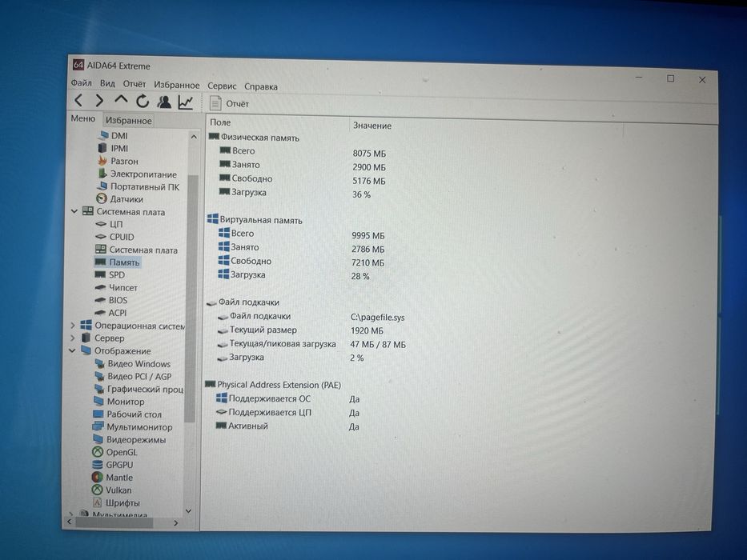This screenshot has height=560, width=747.
Task: Click the C:\pagefile.sys value
Action: coord(377,318)
